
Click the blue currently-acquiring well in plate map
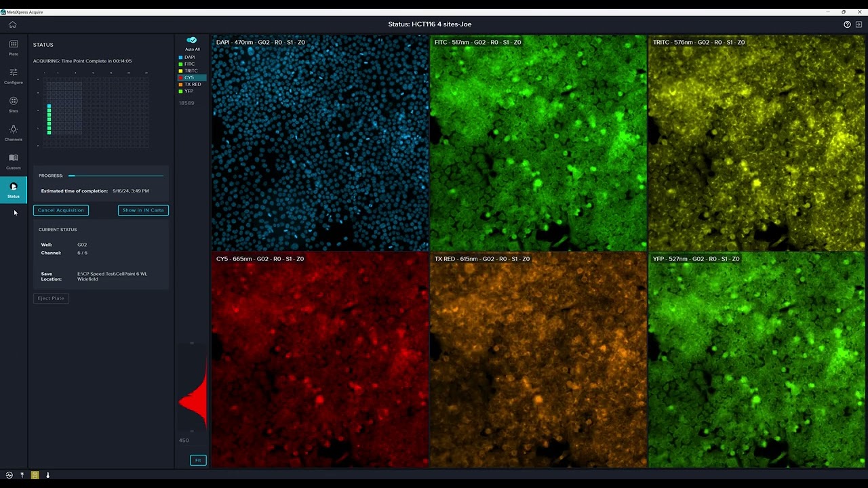coord(49,106)
